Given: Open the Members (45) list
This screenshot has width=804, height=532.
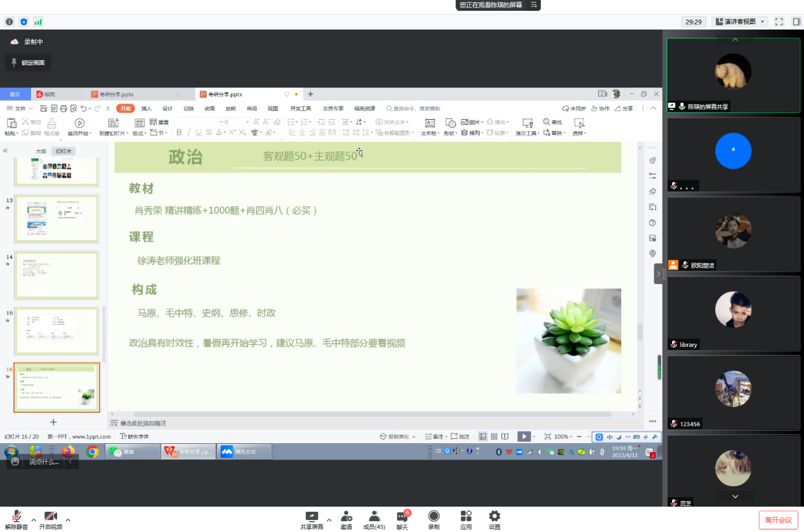Looking at the screenshot, I should pos(374,517).
